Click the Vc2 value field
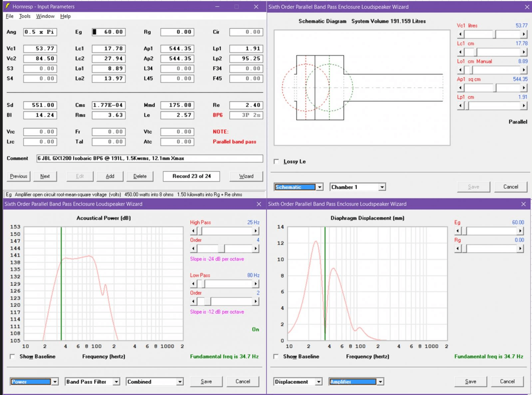The width and height of the screenshot is (532, 395). (40, 59)
